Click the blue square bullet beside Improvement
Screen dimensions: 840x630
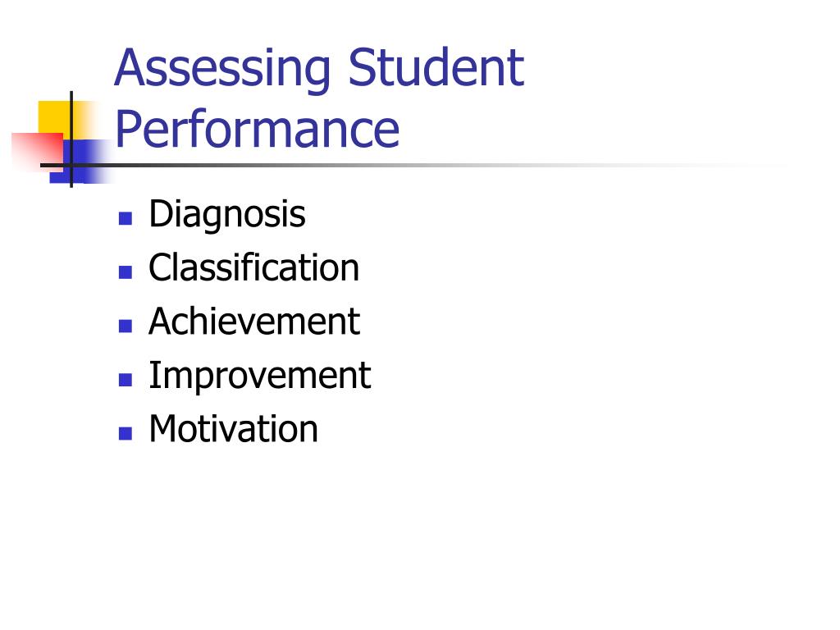pyautogui.click(x=126, y=380)
